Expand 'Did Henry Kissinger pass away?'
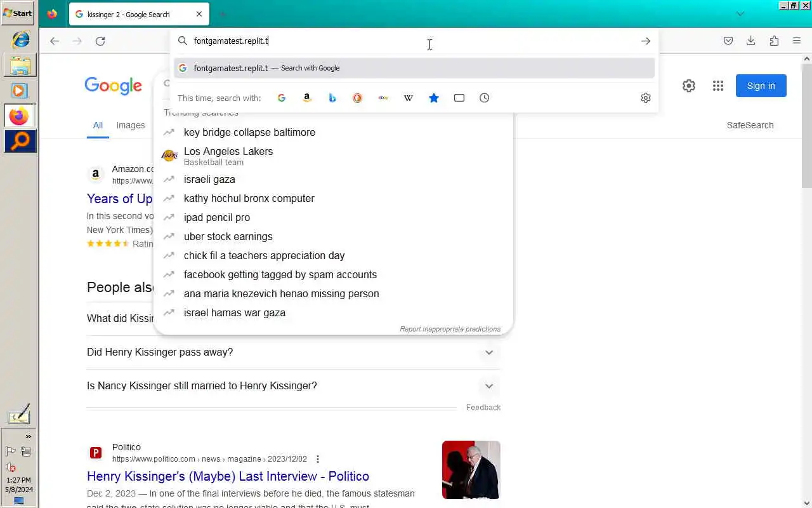Viewport: 812px width, 508px height. (294, 352)
